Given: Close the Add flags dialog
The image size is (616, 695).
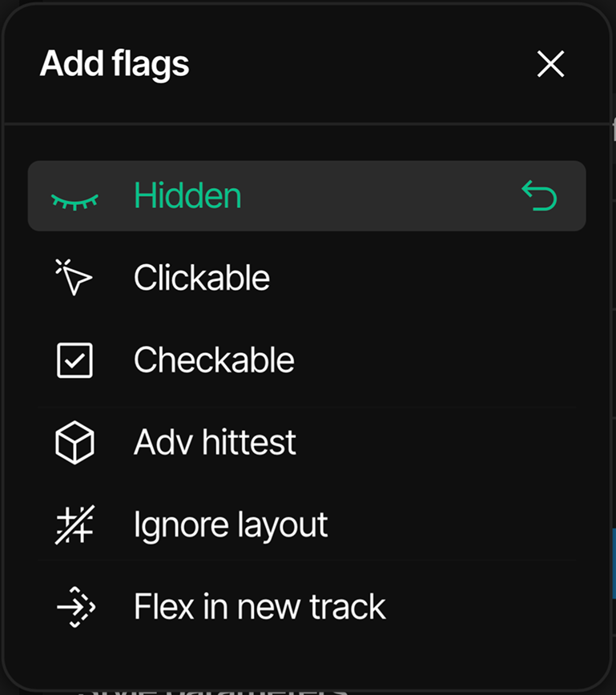Looking at the screenshot, I should pos(551,65).
